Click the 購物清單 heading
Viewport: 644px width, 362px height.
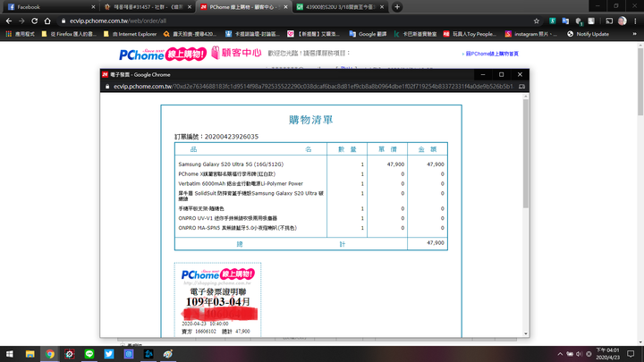pos(311,120)
